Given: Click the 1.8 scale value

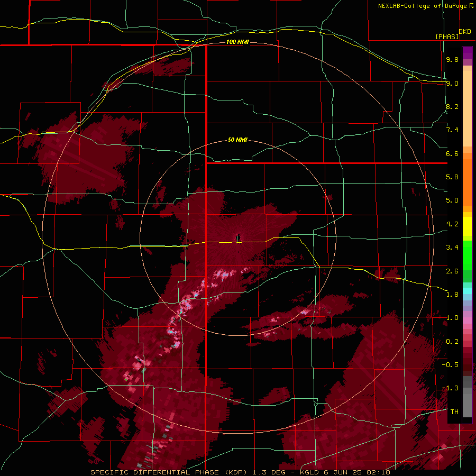Looking at the screenshot, I should 452,295.
